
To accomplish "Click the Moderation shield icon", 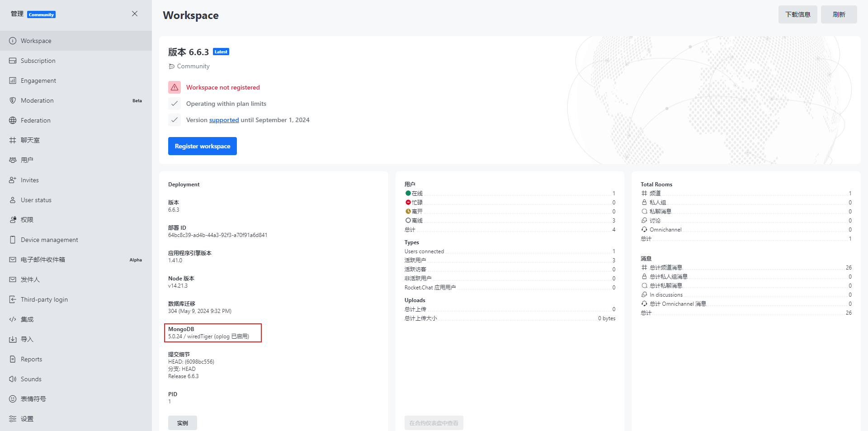I will pyautogui.click(x=13, y=100).
